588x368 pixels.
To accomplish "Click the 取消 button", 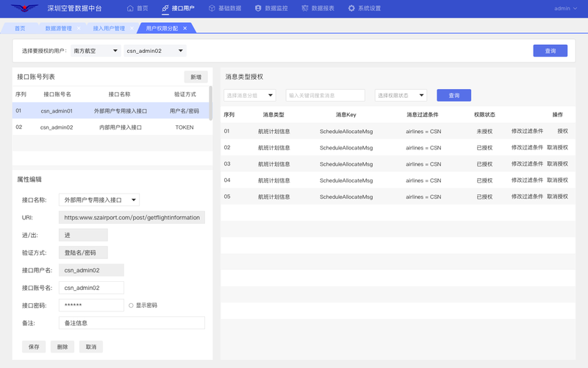I will [90, 347].
